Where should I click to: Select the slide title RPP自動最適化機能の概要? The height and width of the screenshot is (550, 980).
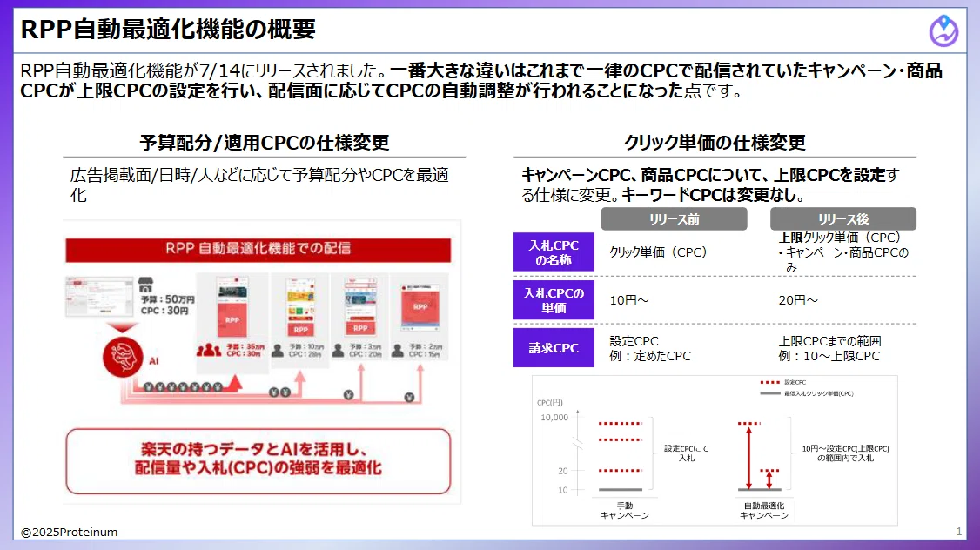click(x=168, y=30)
